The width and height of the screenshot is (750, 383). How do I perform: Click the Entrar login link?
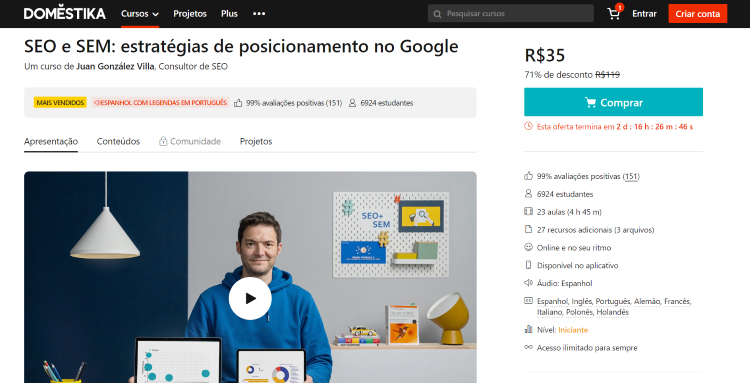point(644,14)
